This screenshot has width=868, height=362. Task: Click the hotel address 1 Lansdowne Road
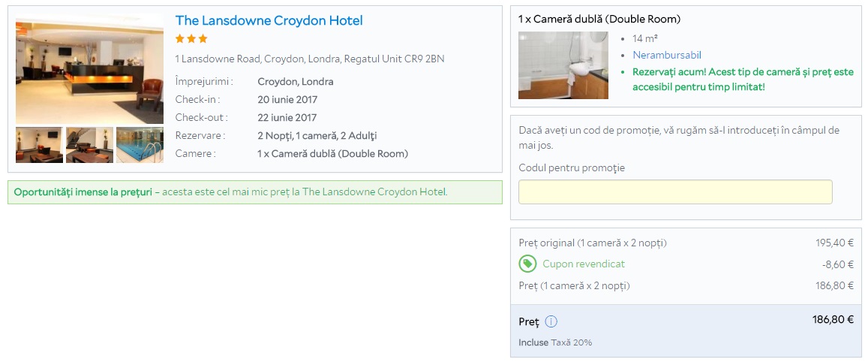tap(309, 59)
